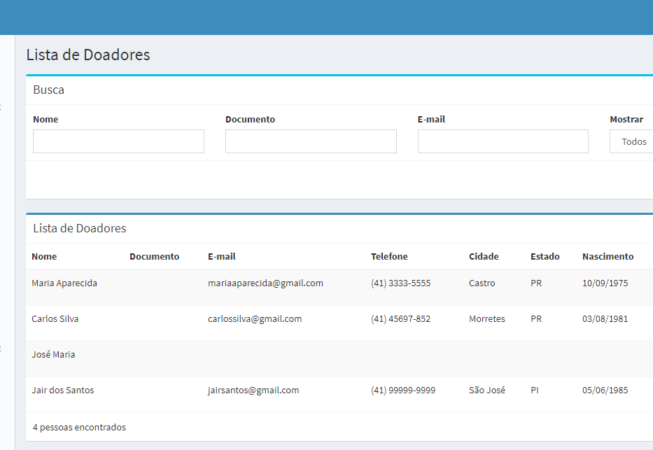
Task: Click the Cidade column header
Action: pos(483,257)
